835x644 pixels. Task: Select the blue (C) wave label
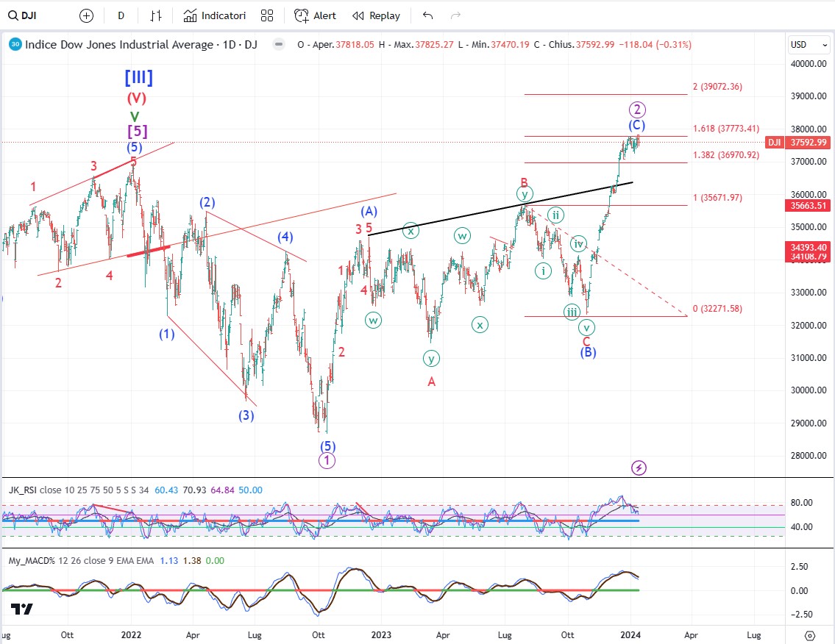[x=637, y=125]
